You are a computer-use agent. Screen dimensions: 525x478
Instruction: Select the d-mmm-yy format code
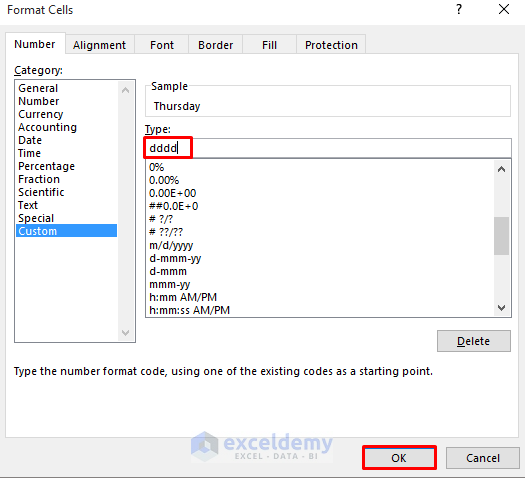320,258
